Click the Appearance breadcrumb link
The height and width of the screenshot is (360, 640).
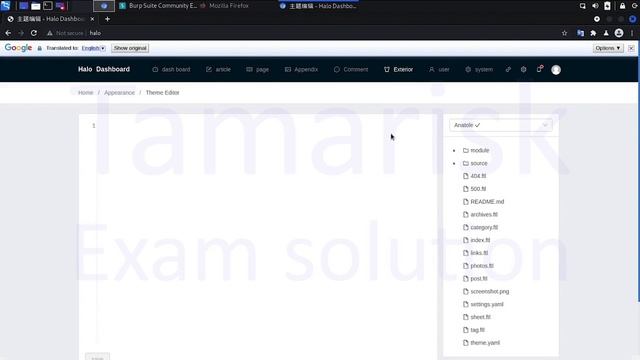119,93
